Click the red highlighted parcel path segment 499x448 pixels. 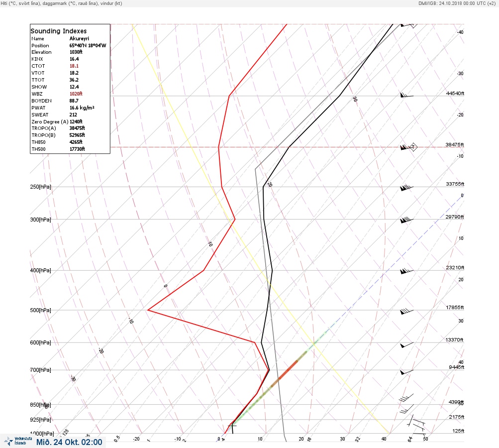288,370
